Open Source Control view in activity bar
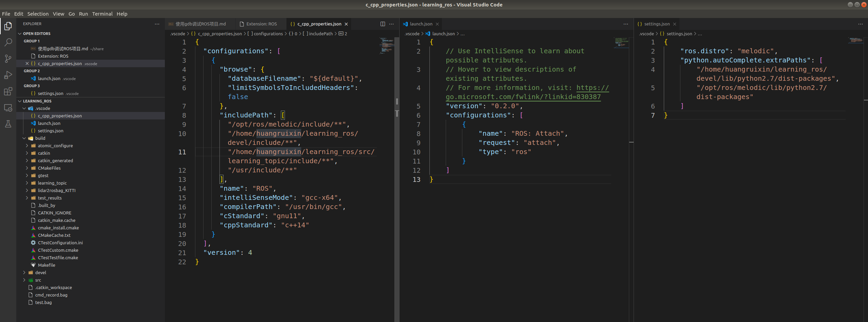Image resolution: width=868 pixels, height=322 pixels. (8, 59)
